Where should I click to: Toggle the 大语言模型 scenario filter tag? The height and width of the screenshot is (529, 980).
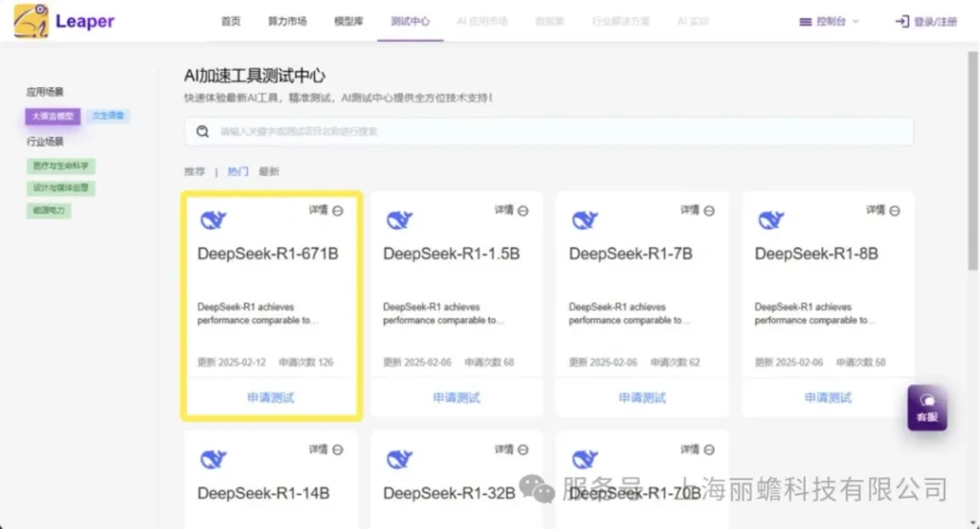pos(53,116)
